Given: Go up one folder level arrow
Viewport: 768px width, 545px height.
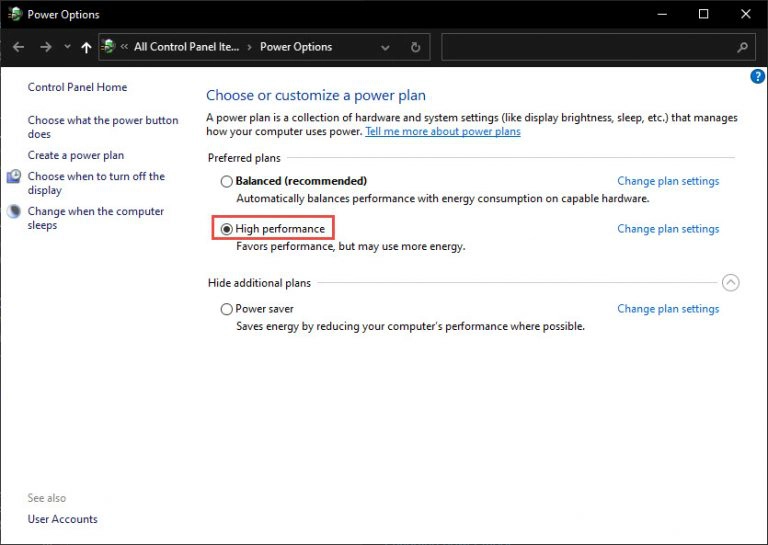Looking at the screenshot, I should pos(86,47).
